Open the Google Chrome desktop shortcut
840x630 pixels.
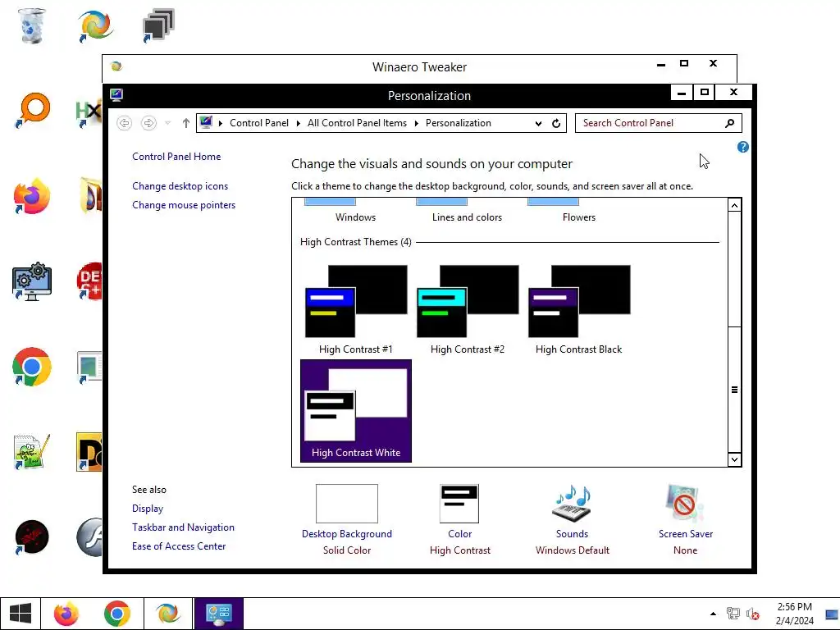click(x=32, y=367)
